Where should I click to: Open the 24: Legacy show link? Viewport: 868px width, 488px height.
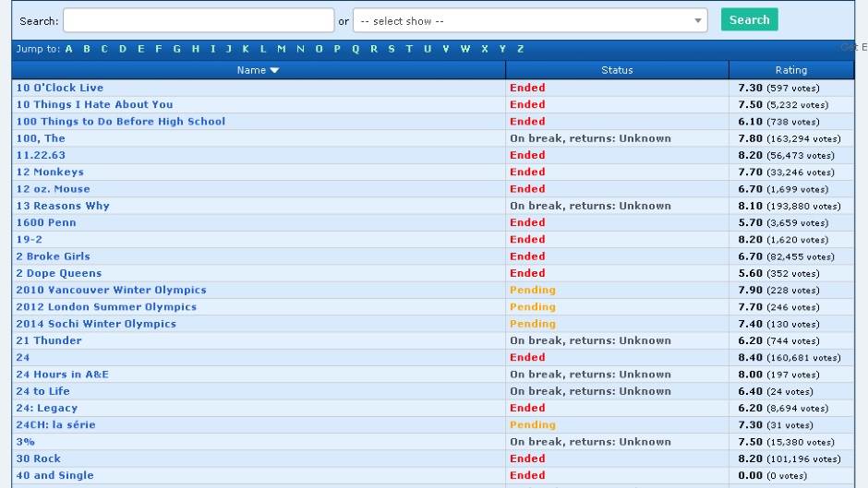[x=47, y=408]
